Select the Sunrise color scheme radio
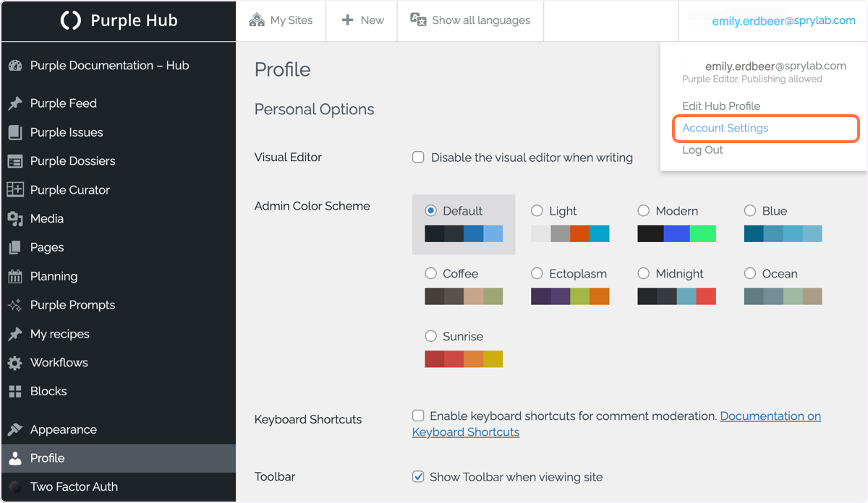This screenshot has height=503, width=868. tap(431, 336)
